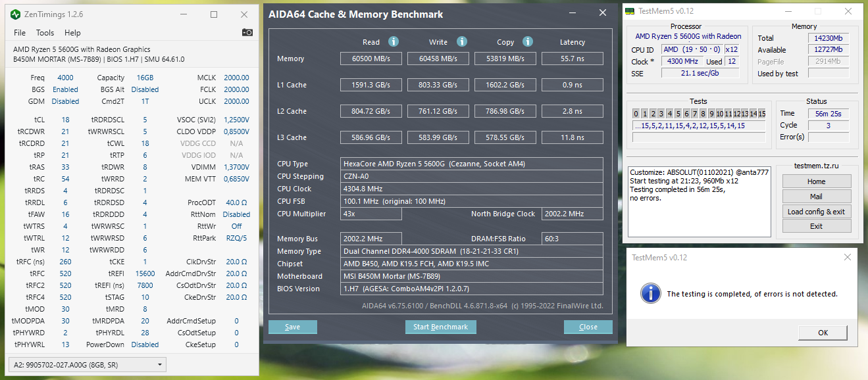Click the test sequence field in TestMem5
This screenshot has width=868, height=380.
coord(699,126)
